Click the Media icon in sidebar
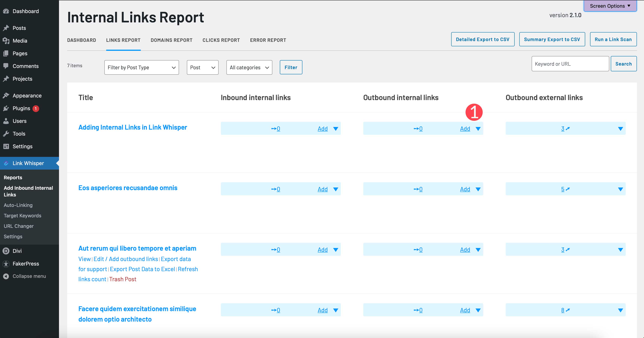The width and height of the screenshot is (644, 338). coord(6,41)
